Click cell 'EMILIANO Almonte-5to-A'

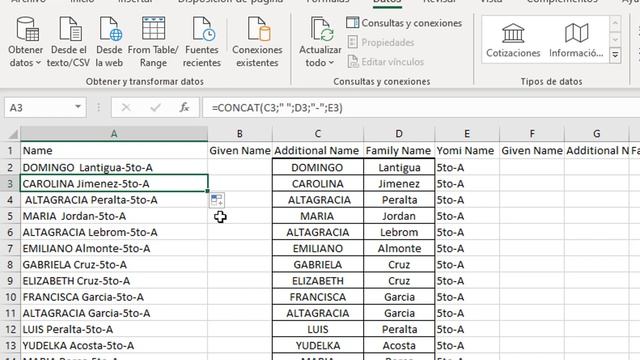click(114, 248)
